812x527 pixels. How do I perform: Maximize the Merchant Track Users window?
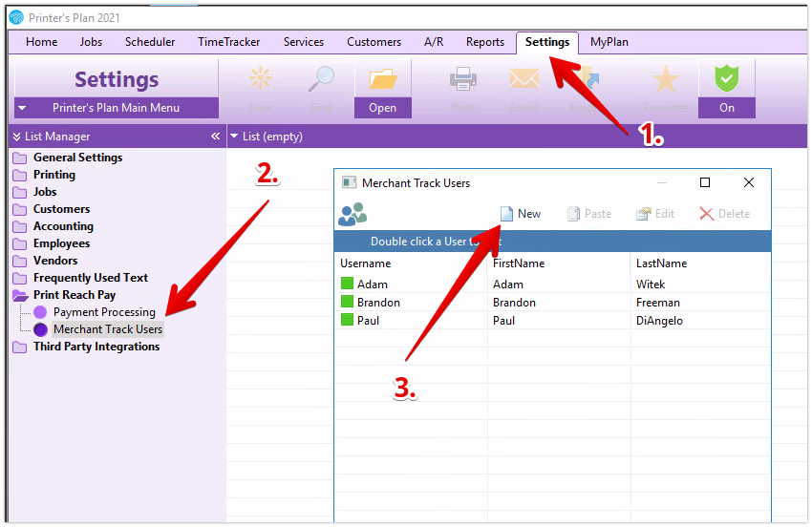coord(704,182)
